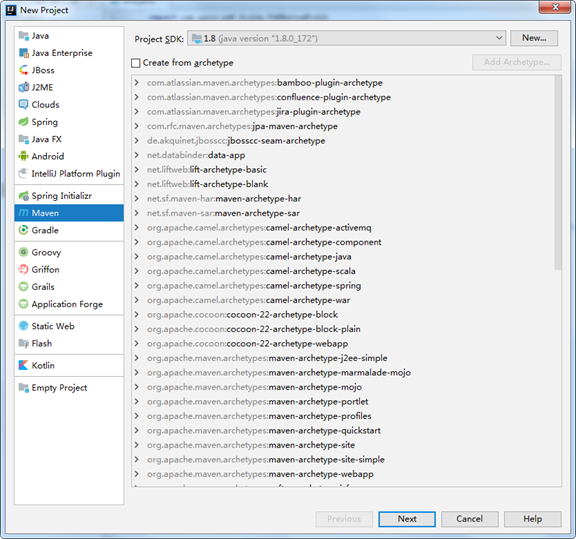Select the JBoss project type icon
This screenshot has width=576, height=539.
pos(24,70)
